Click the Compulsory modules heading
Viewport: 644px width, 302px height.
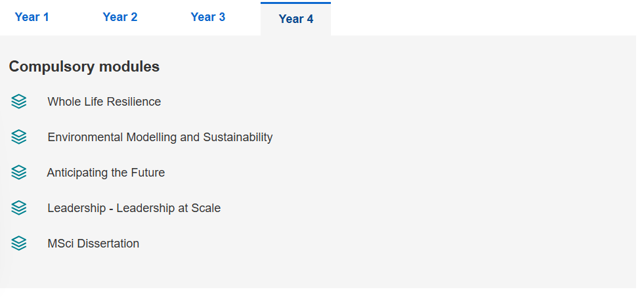[84, 66]
